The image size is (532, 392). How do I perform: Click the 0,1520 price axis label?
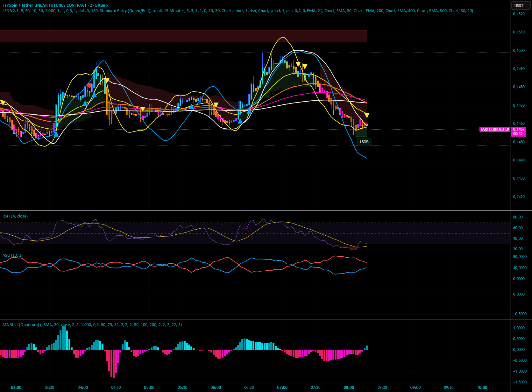coord(519,14)
